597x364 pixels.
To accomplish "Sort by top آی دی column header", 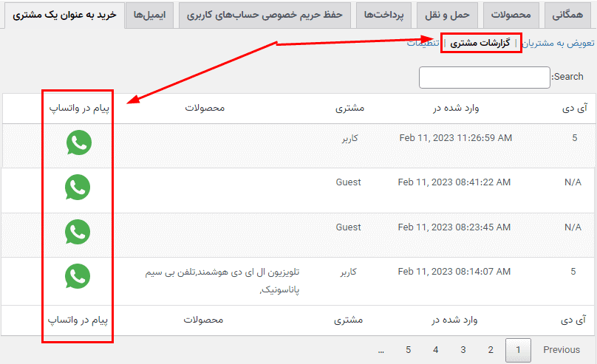I will (575, 109).
